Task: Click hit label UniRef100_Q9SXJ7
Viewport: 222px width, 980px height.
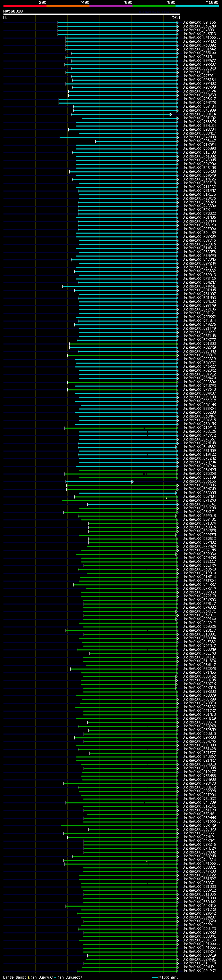Action: coord(199,99)
